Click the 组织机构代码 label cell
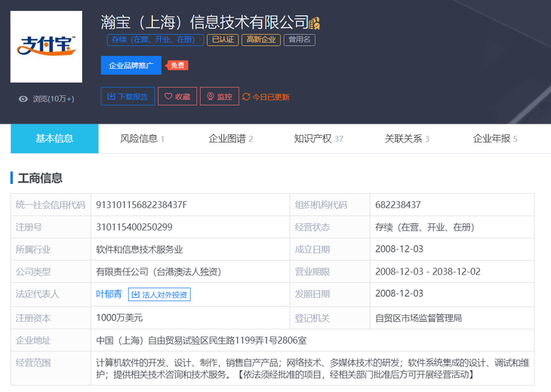The width and height of the screenshot is (551, 392). pyautogui.click(x=330, y=204)
